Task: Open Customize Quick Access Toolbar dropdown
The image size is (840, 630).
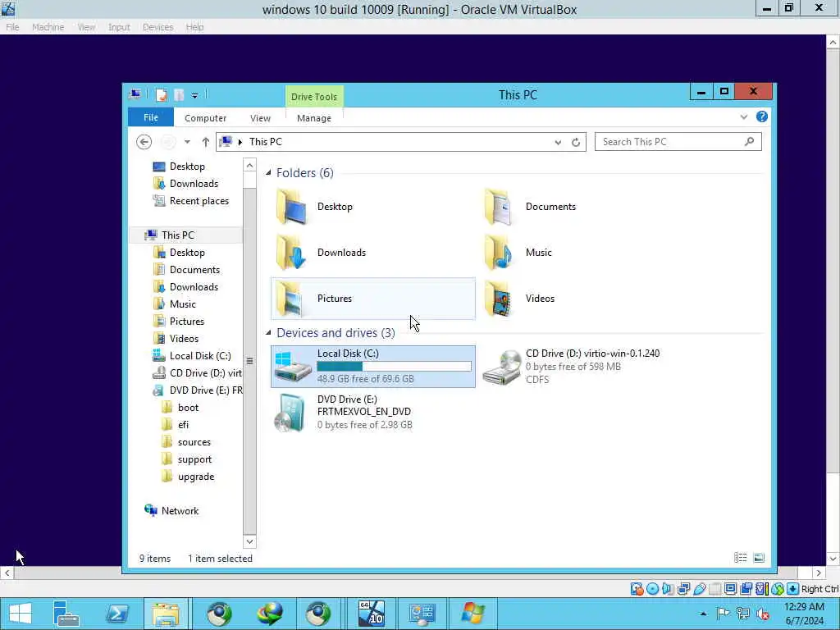Action: tap(194, 95)
